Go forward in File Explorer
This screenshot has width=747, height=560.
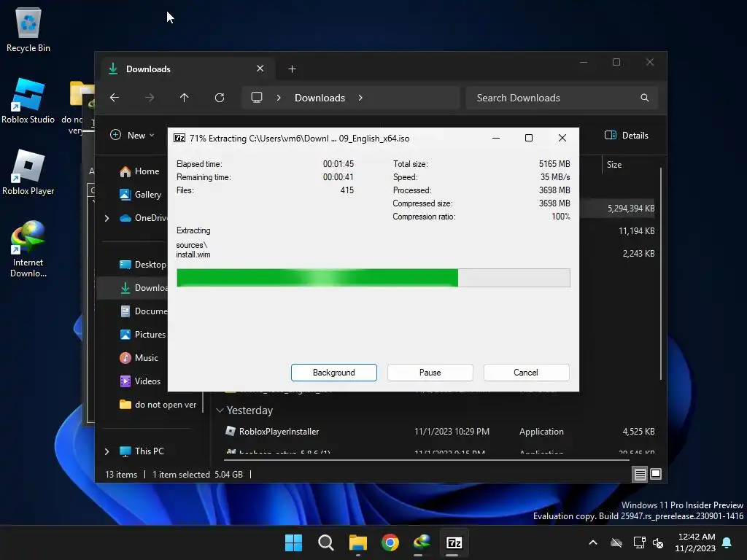[x=150, y=98]
